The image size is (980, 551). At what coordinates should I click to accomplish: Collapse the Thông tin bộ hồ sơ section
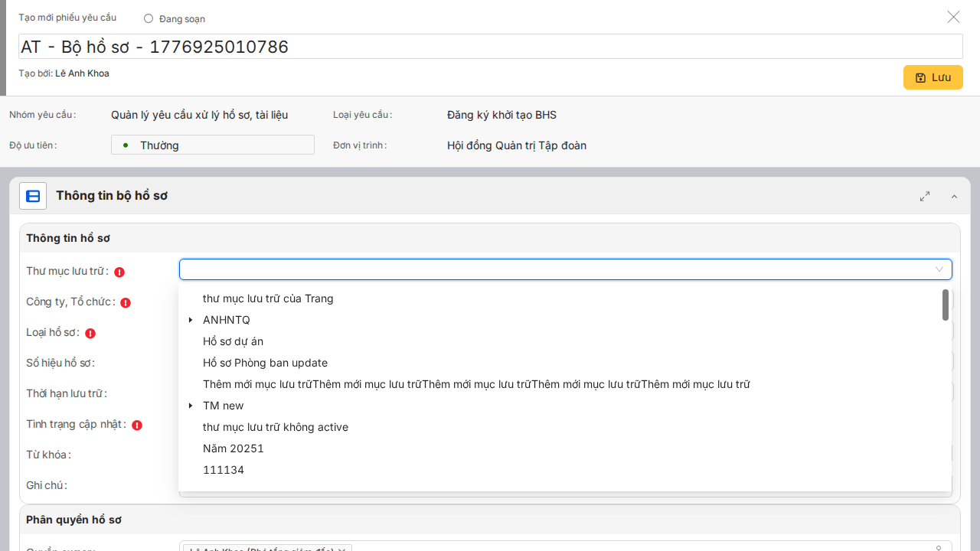[954, 197]
